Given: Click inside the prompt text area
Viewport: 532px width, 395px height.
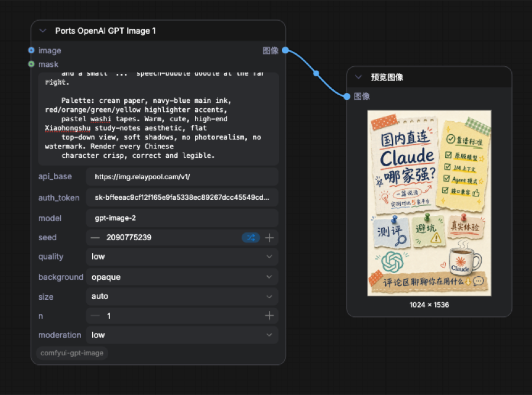Looking at the screenshot, I should click(158, 119).
